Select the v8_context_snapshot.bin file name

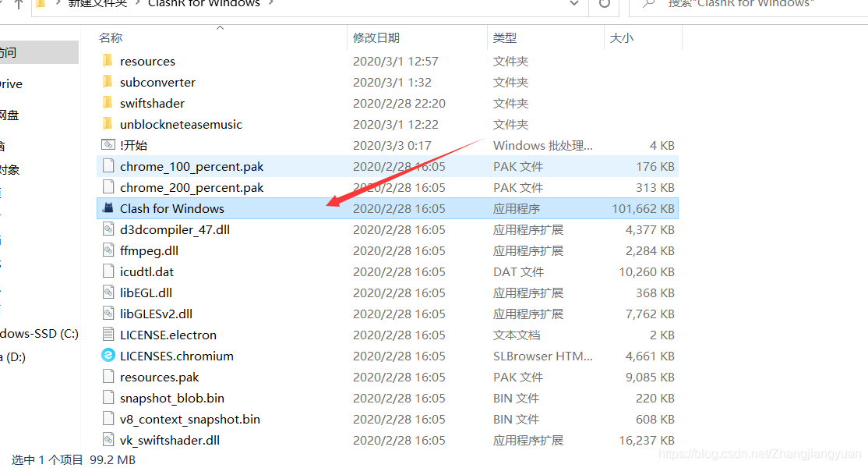(190, 419)
